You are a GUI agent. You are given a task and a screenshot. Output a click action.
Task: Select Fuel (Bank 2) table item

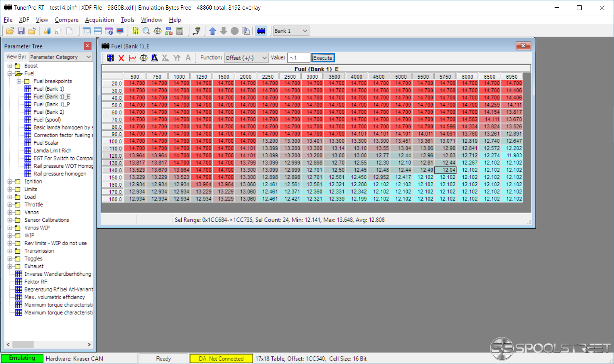(x=49, y=112)
